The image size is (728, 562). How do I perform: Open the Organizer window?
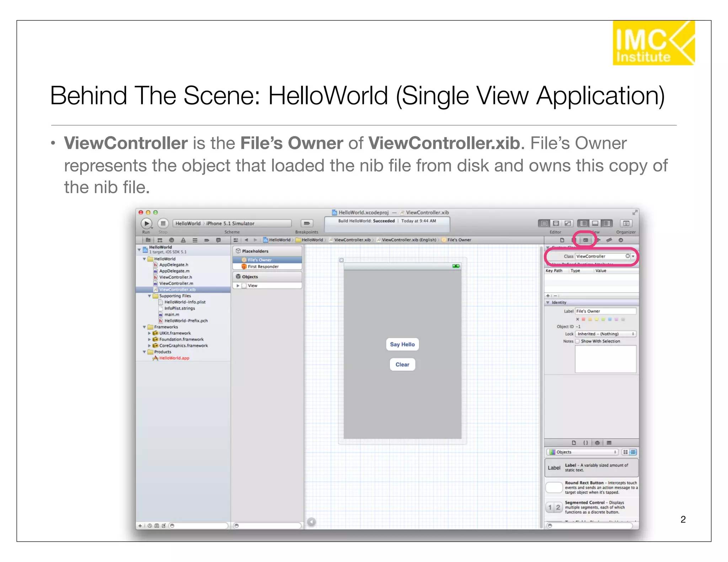(626, 223)
